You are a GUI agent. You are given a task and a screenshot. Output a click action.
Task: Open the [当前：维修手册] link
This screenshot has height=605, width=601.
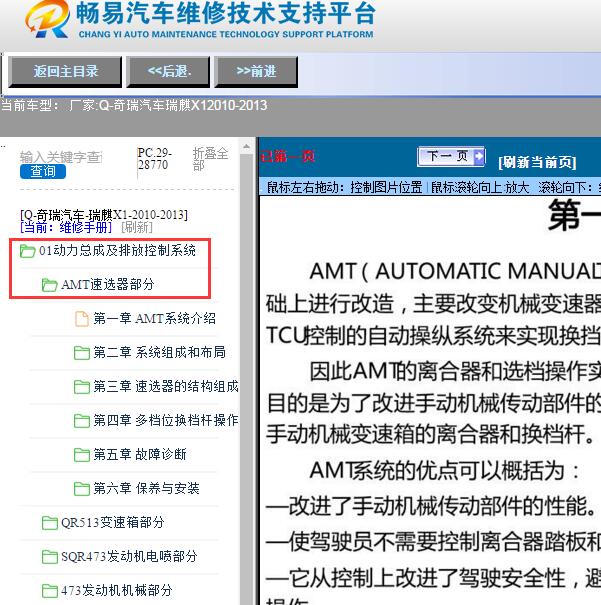[66, 227]
